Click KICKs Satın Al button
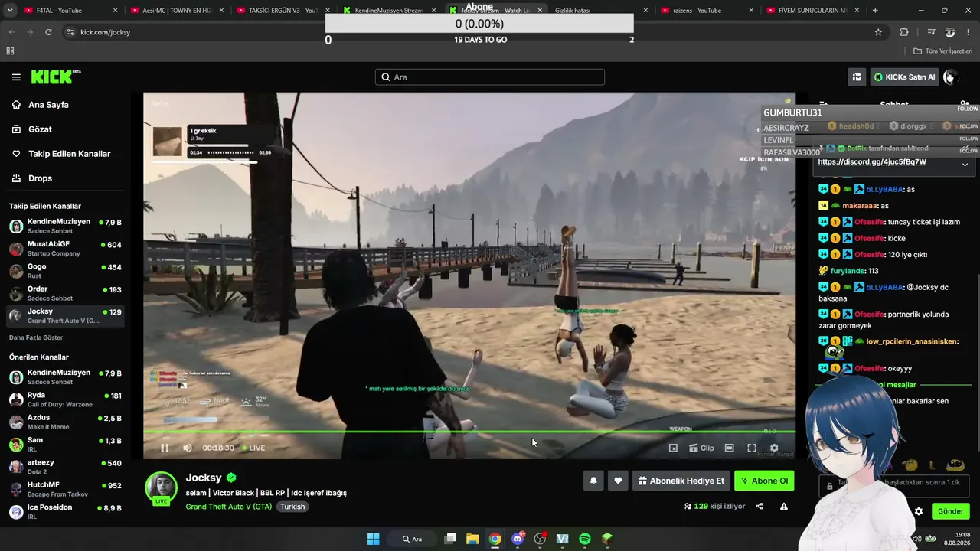This screenshot has height=551, width=980. (904, 77)
